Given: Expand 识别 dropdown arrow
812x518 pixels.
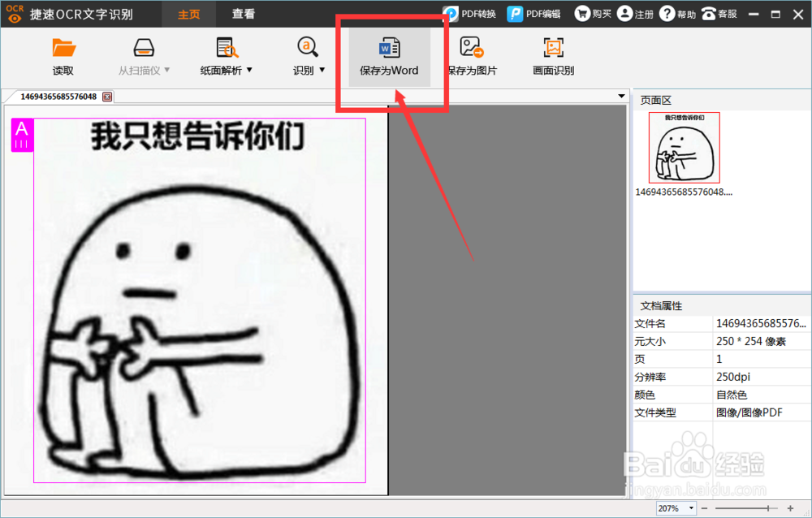Looking at the screenshot, I should [x=322, y=70].
